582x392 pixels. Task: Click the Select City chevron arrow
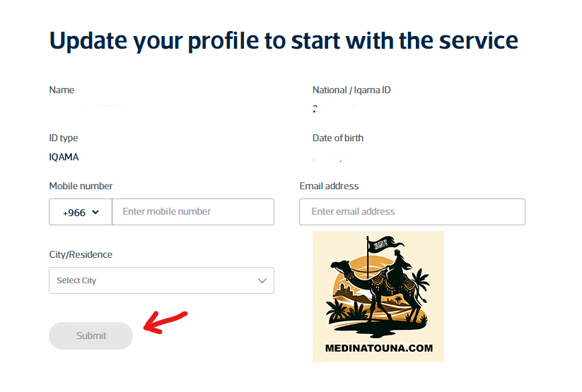262,280
